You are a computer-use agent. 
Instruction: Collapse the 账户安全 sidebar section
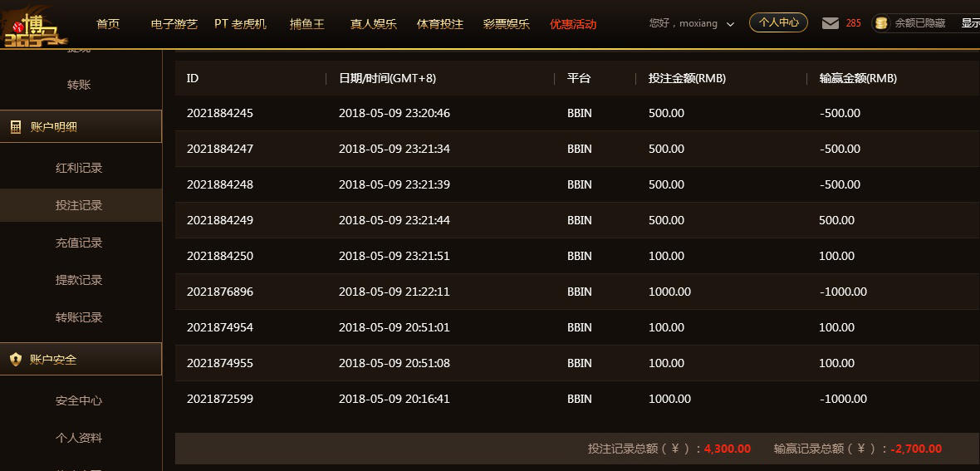tap(81, 360)
